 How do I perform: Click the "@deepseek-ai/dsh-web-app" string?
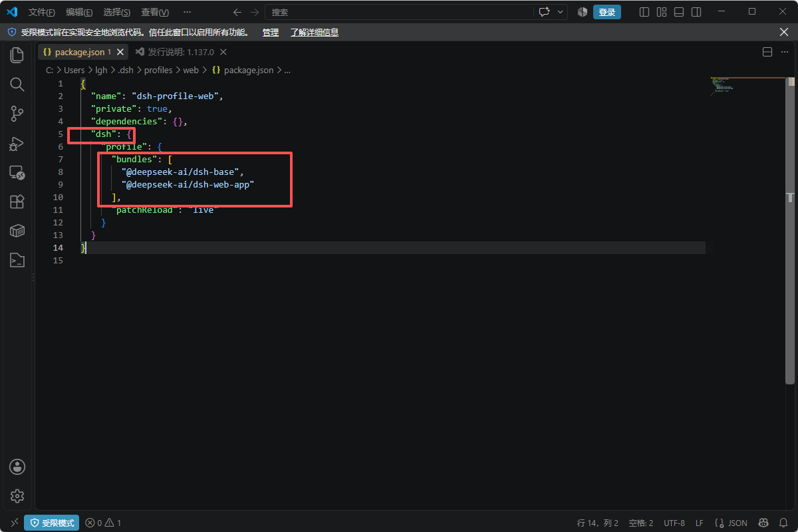[188, 184]
